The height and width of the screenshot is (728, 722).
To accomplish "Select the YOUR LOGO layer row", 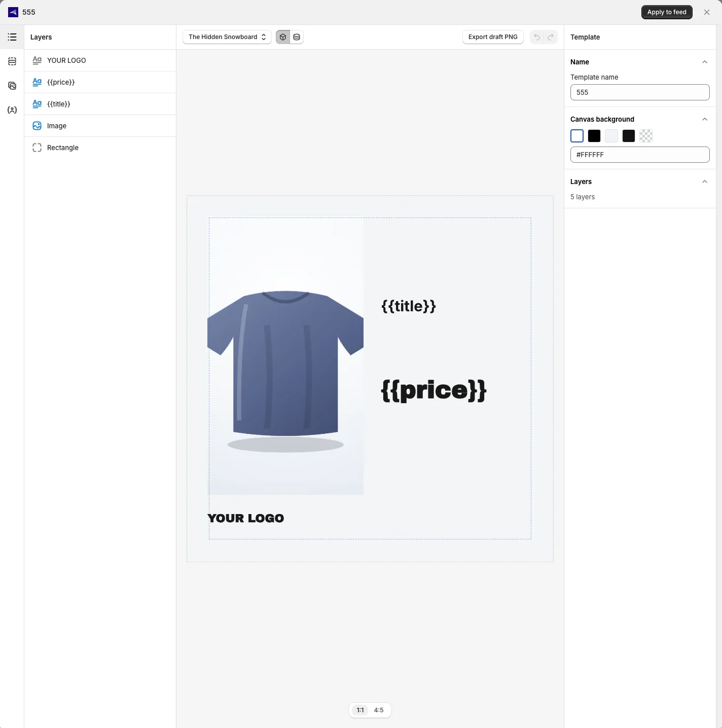I will 100,60.
